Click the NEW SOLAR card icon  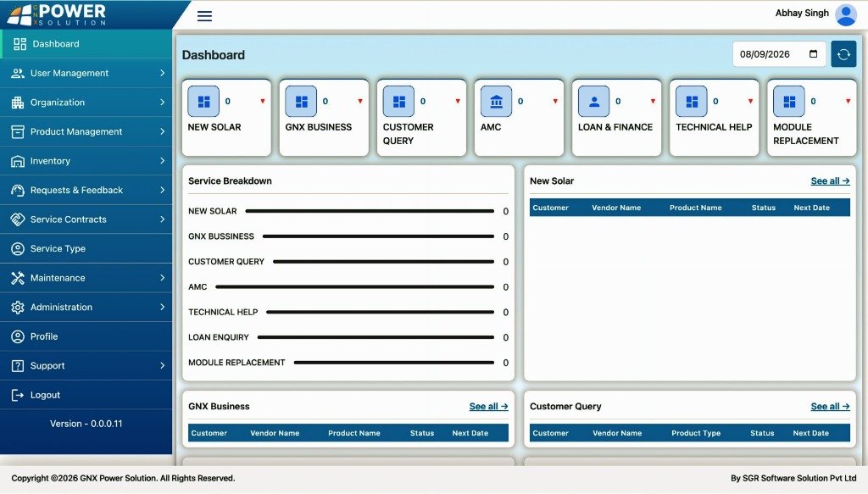tap(203, 101)
